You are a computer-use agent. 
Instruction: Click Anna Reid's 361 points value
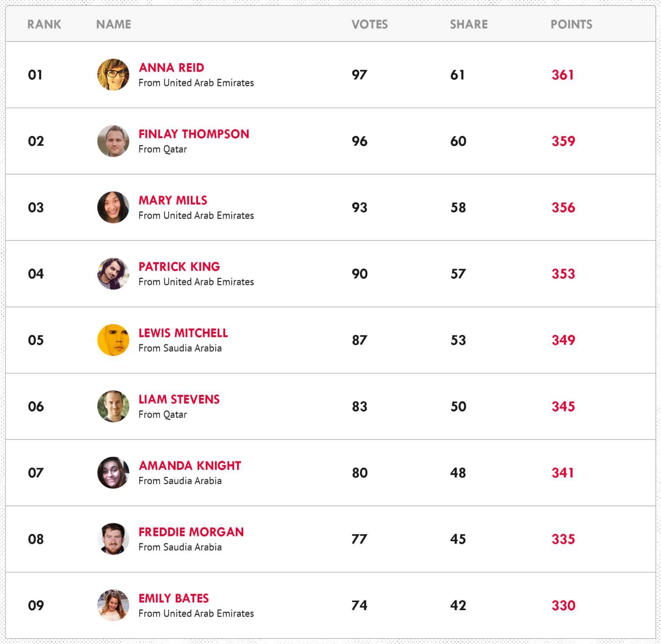(x=563, y=75)
